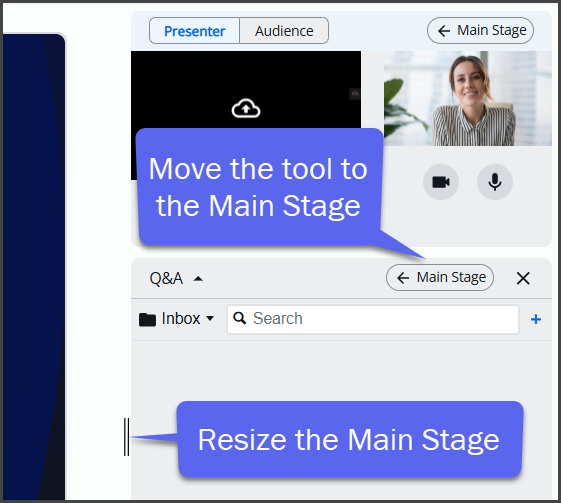Click the top Main Stage button above the video
This screenshot has height=503, width=561.
[480, 30]
